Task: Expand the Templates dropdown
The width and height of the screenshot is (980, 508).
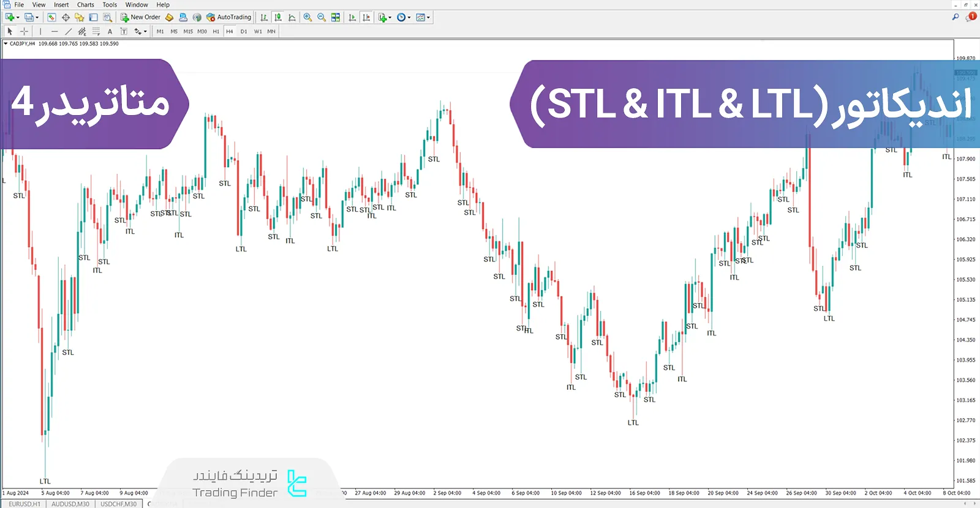Action: (428, 18)
